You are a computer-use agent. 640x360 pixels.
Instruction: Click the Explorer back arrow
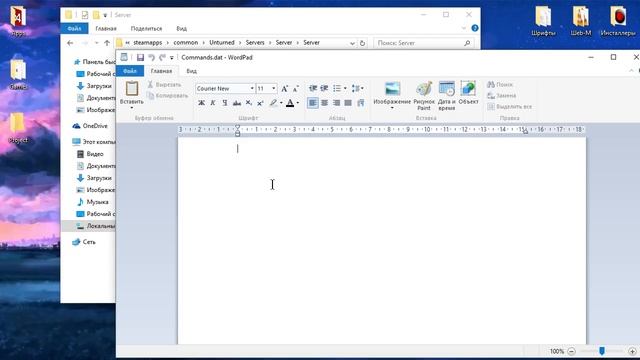click(x=70, y=43)
